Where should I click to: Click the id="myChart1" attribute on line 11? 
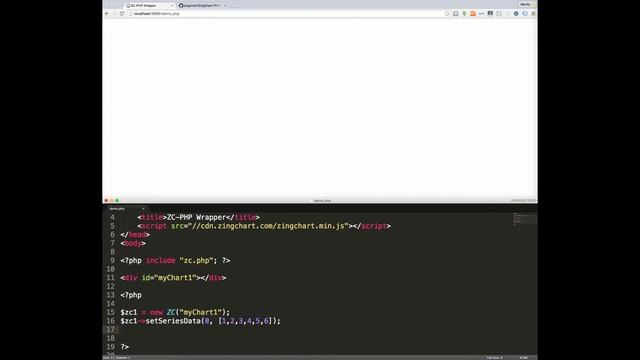coord(169,278)
